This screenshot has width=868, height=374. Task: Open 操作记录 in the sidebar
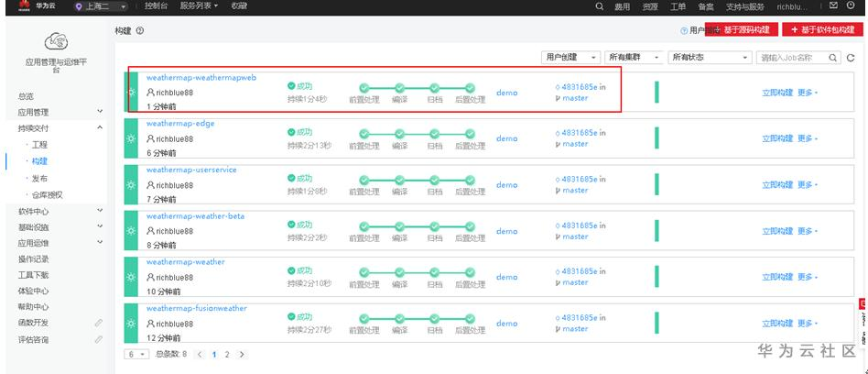(33, 258)
